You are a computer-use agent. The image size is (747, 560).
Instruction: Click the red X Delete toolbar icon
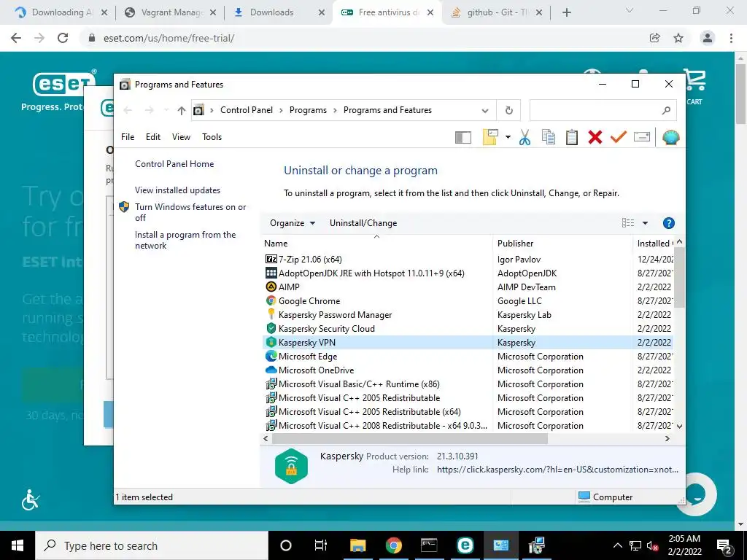coord(595,137)
